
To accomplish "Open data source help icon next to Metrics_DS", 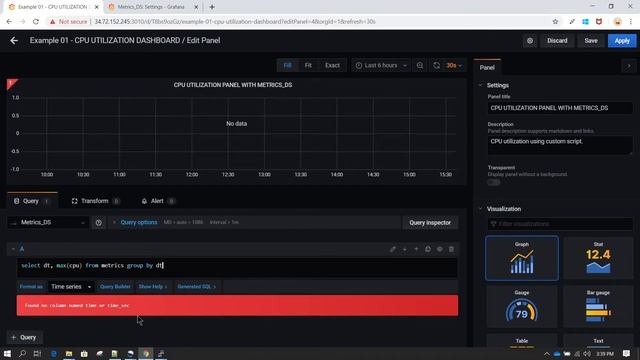I will pyautogui.click(x=98, y=222).
